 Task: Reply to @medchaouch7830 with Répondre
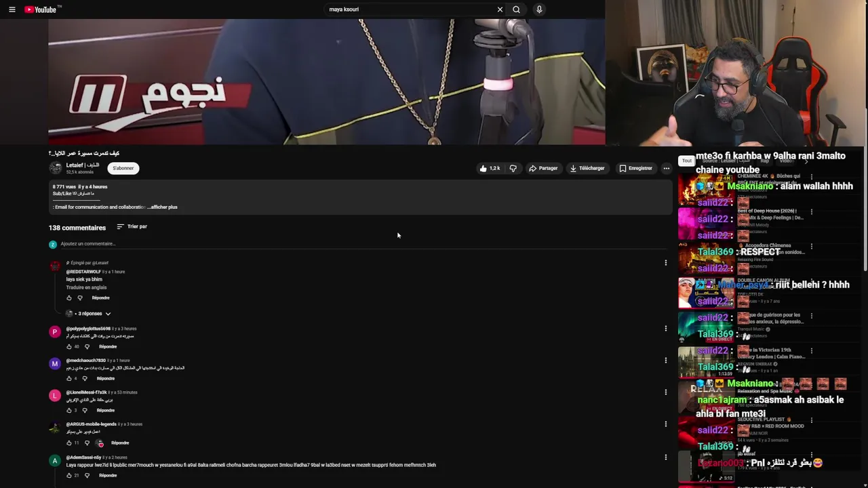click(106, 379)
